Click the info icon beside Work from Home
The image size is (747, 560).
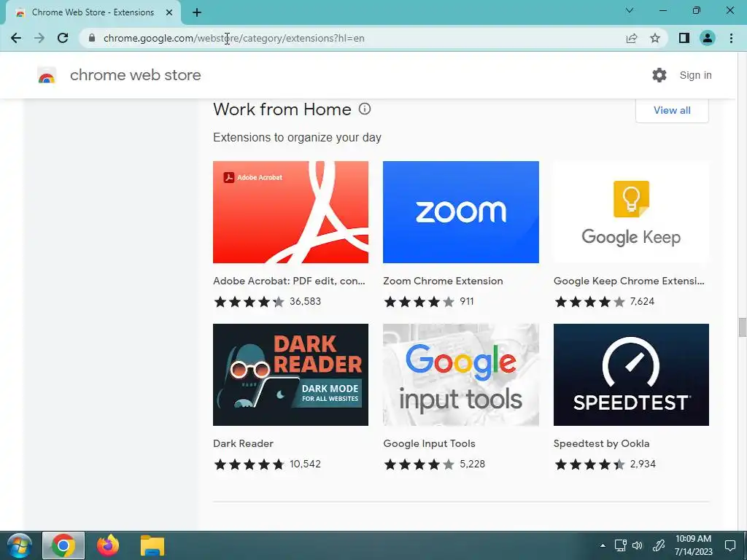coord(365,109)
